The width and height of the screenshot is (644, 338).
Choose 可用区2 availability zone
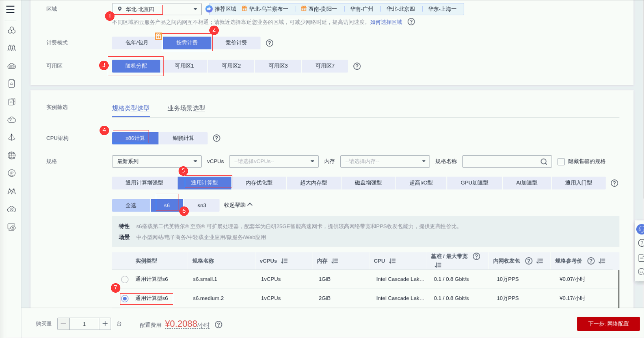pyautogui.click(x=231, y=66)
